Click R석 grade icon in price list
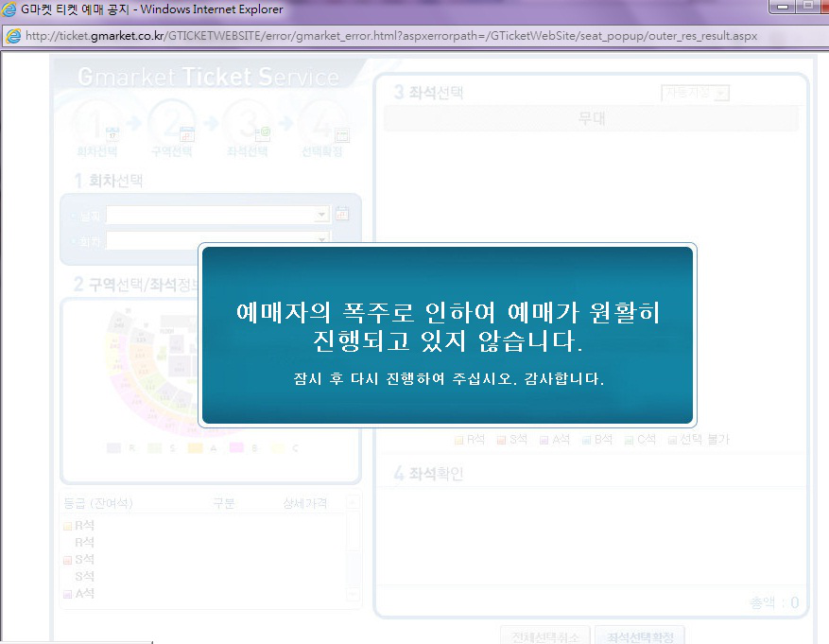Viewport: 829px width, 644px height. [x=67, y=526]
